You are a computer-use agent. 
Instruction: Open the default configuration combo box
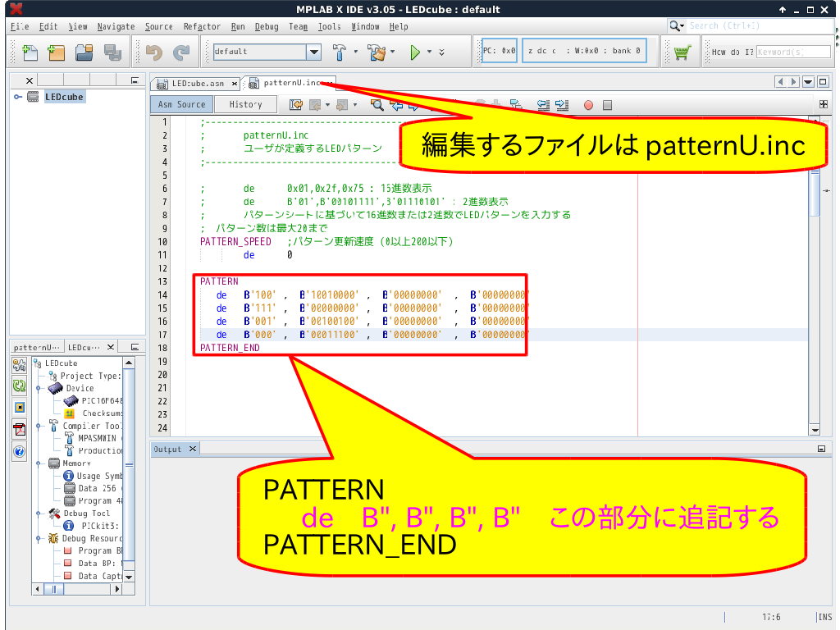point(267,52)
